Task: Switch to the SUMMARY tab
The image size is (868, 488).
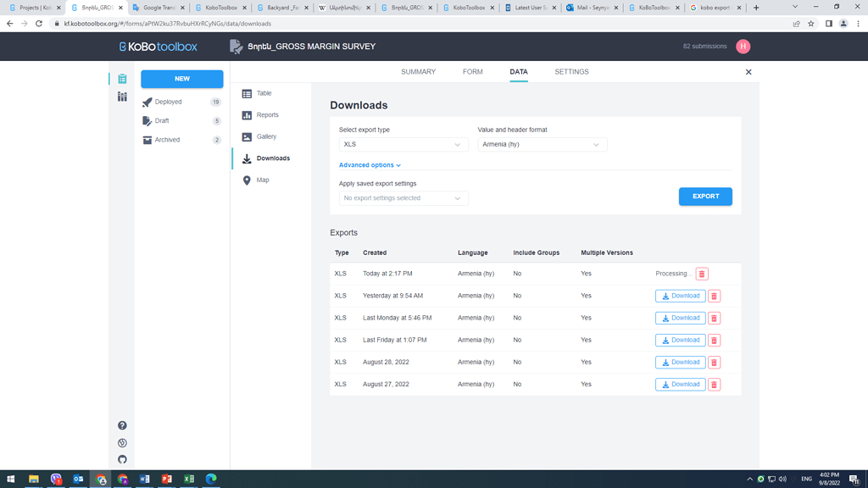Action: pos(418,72)
